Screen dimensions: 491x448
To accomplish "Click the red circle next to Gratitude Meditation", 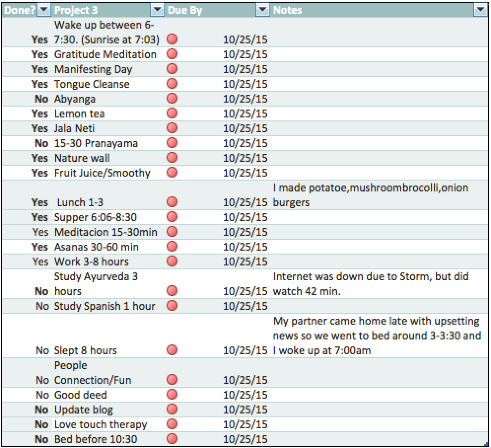I will click(172, 54).
